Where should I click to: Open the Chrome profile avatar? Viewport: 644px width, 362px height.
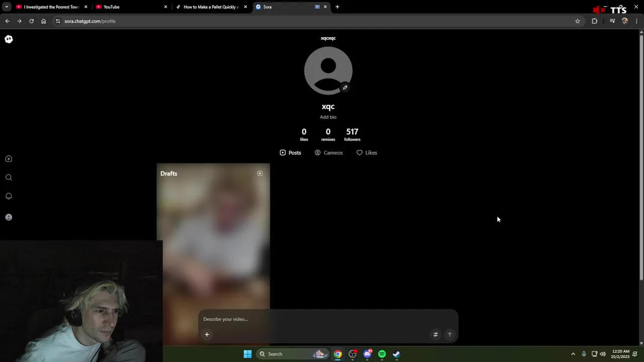[625, 21]
